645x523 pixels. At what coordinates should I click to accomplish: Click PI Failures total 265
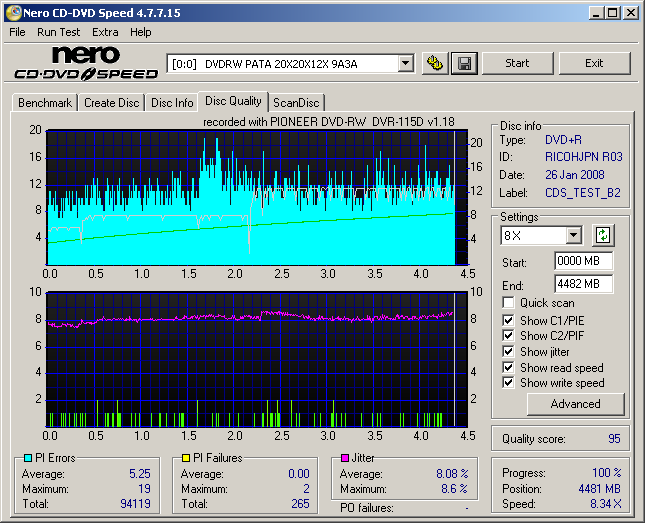[x=300, y=504]
